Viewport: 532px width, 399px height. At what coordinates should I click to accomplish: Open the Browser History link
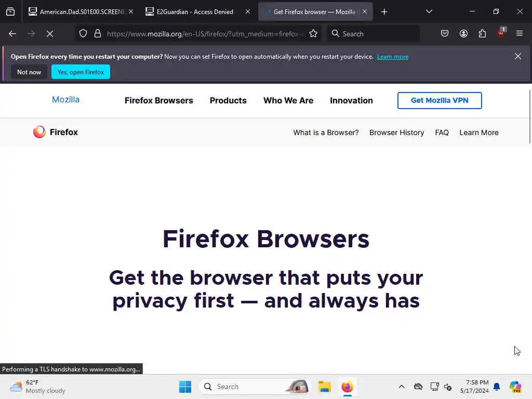tap(396, 132)
